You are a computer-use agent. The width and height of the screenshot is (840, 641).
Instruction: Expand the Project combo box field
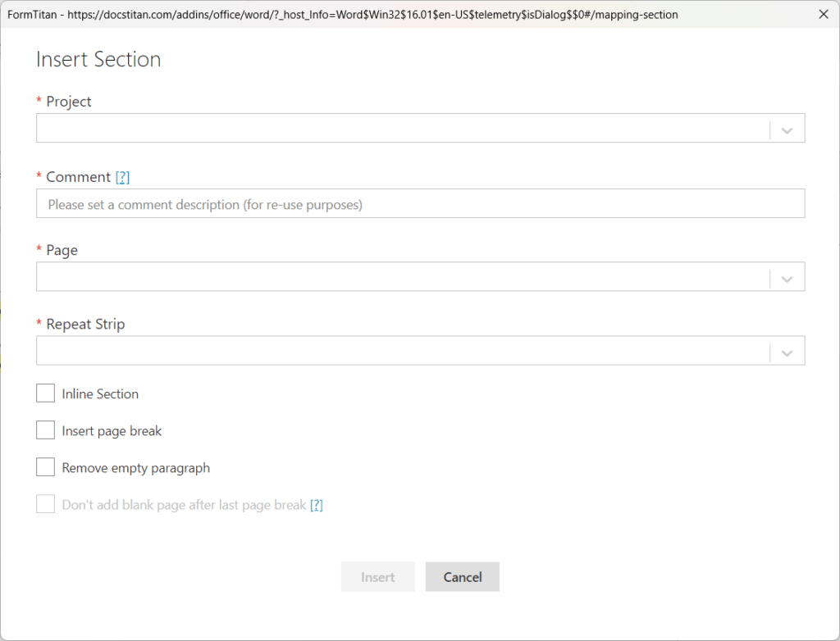[402, 129]
